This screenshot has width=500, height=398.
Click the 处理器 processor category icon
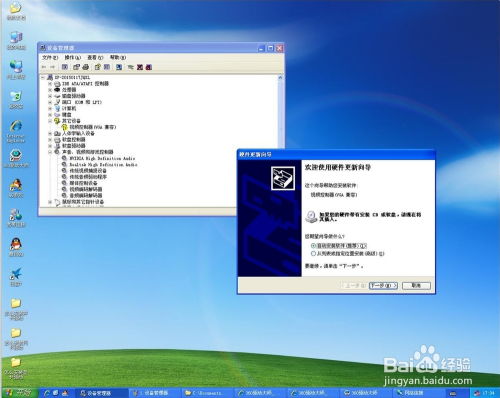[57, 90]
